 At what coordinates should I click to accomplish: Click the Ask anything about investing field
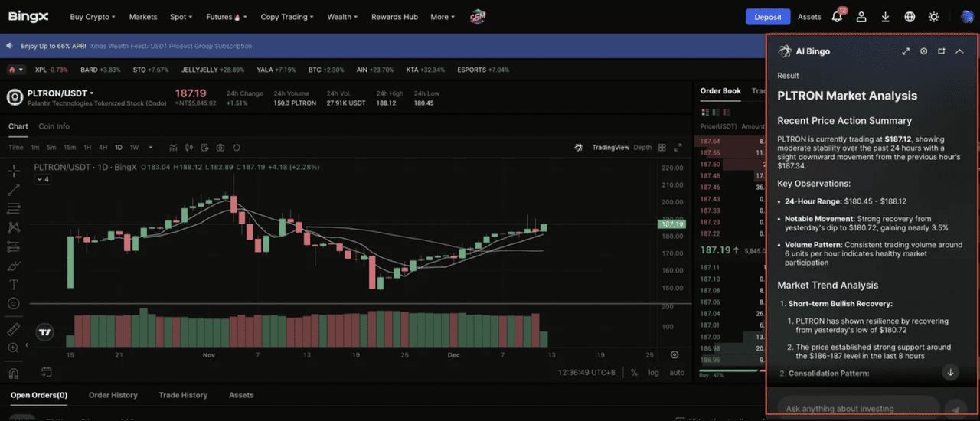tap(857, 409)
